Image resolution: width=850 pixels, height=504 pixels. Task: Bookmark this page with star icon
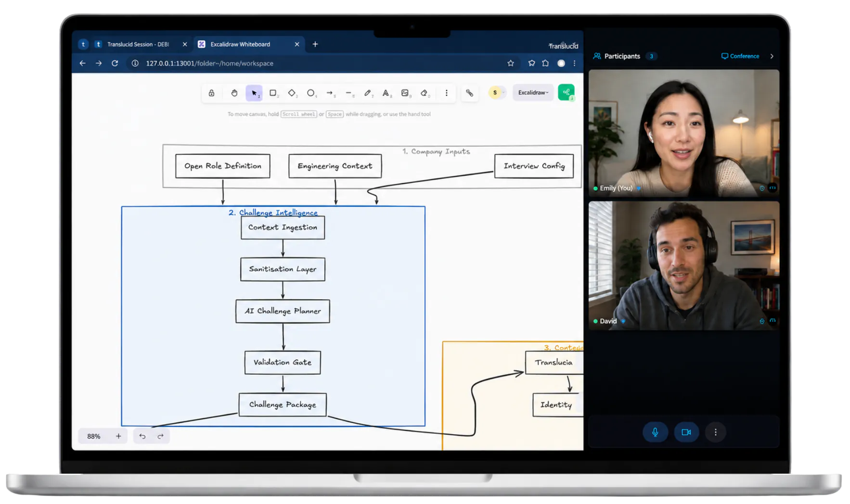[x=511, y=63]
